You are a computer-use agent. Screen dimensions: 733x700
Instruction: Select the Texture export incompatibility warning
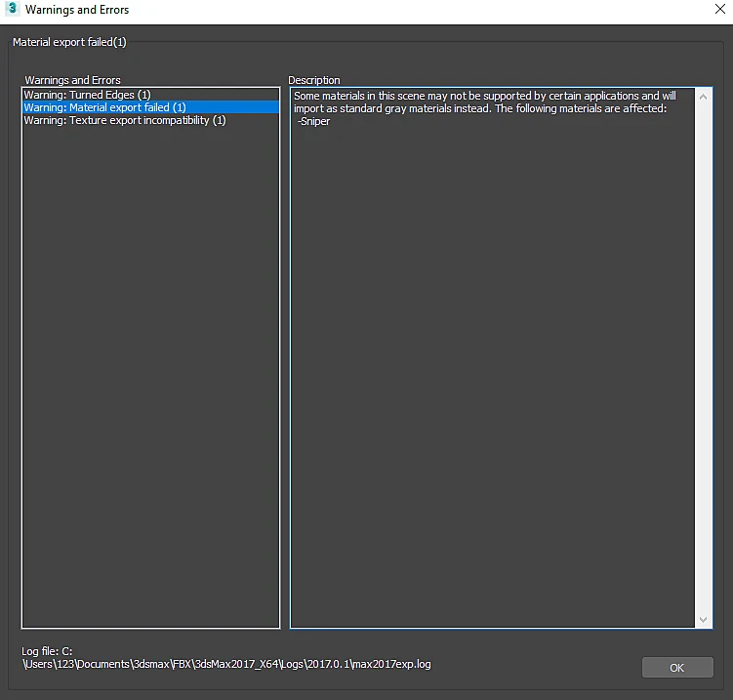pos(150,120)
